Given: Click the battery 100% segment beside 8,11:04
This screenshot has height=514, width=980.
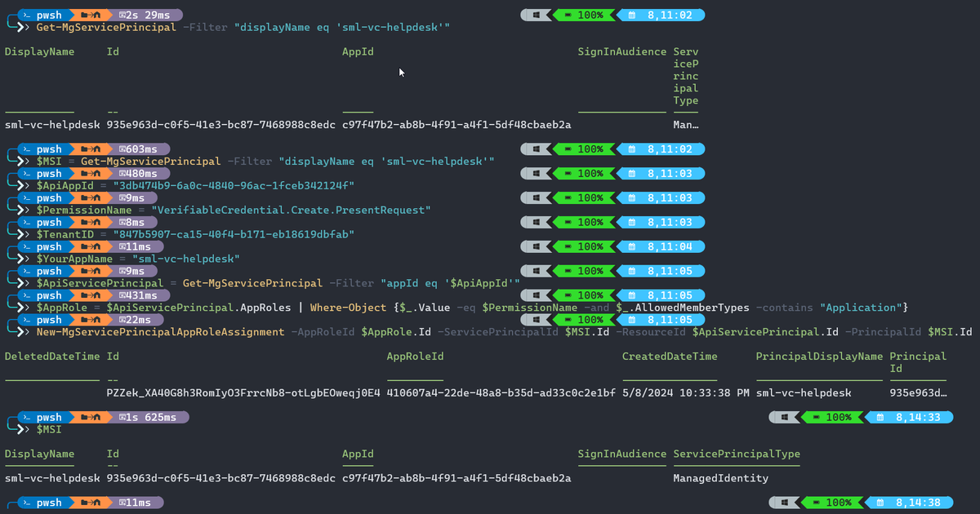Looking at the screenshot, I should pos(586,247).
